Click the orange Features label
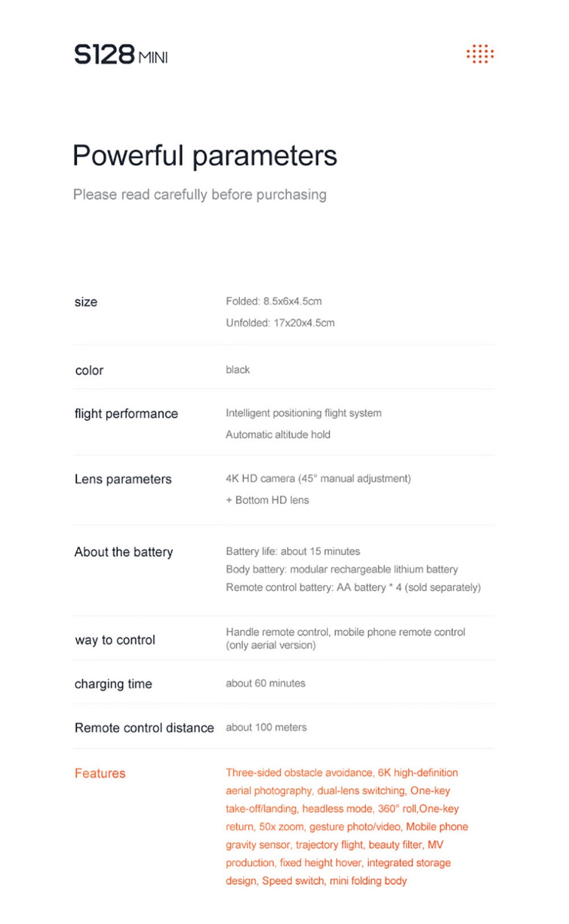569x924 pixels. click(100, 773)
